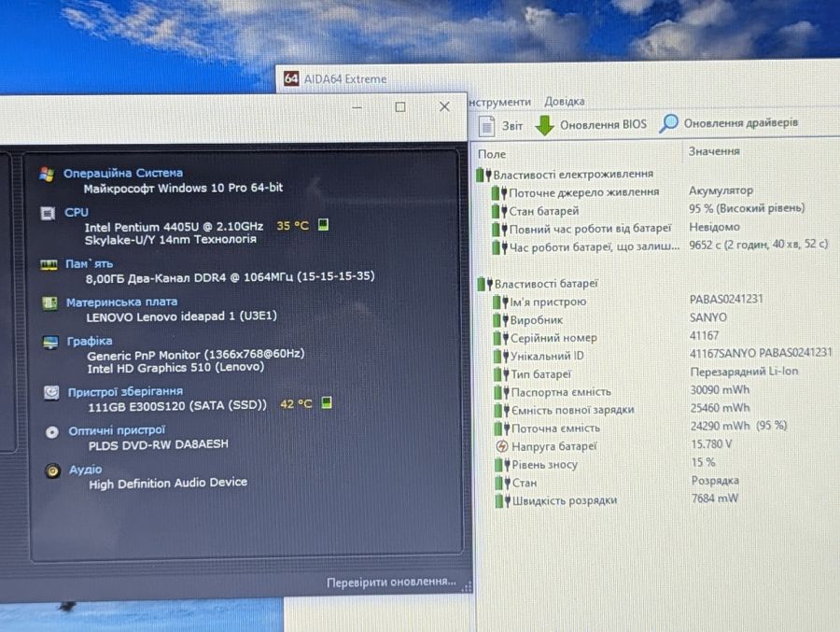This screenshot has height=632, width=840.
Task: Click the green SSD temperature indicator at 42 °C
Action: coord(327,402)
